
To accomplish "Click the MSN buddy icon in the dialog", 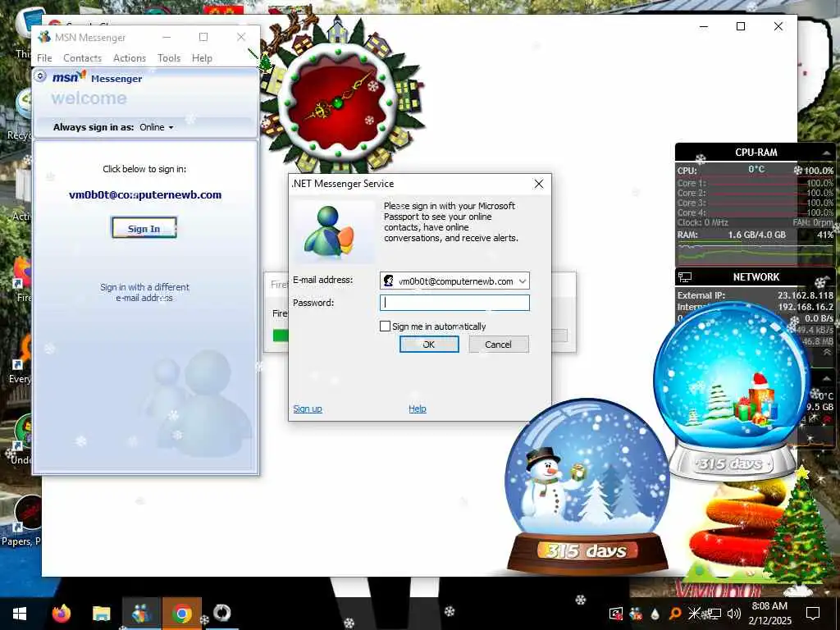I will (328, 232).
